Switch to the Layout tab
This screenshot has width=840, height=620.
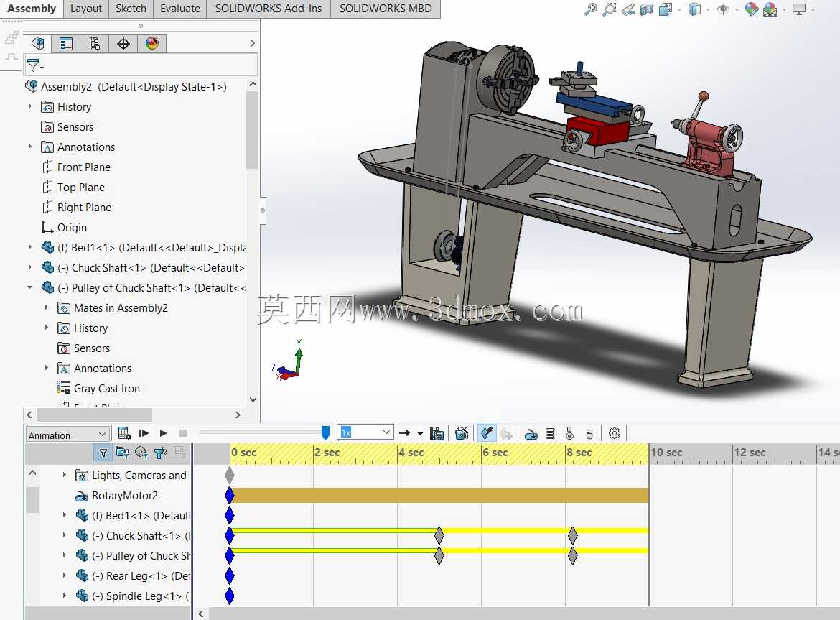coord(85,9)
